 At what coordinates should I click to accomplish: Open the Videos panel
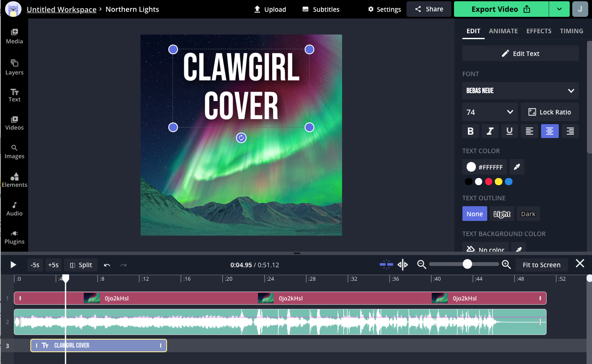click(x=14, y=122)
